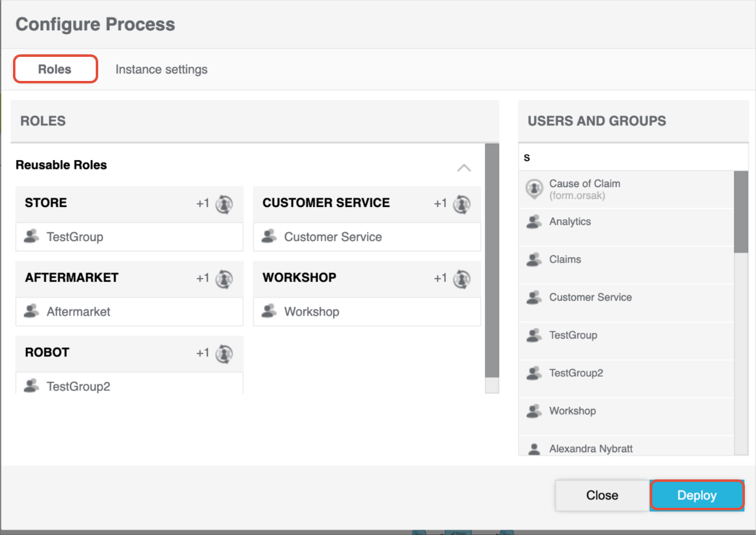756x535 pixels.
Task: Click the Roles panel vertical scrollbar
Action: (492, 259)
